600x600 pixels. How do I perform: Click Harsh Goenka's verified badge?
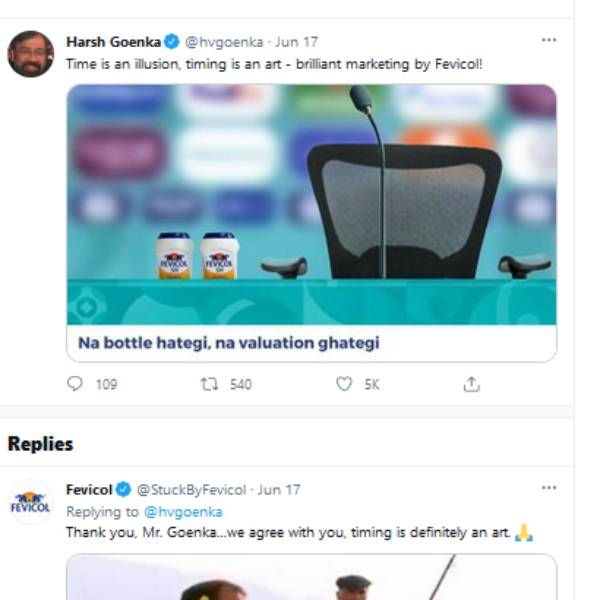pos(172,42)
